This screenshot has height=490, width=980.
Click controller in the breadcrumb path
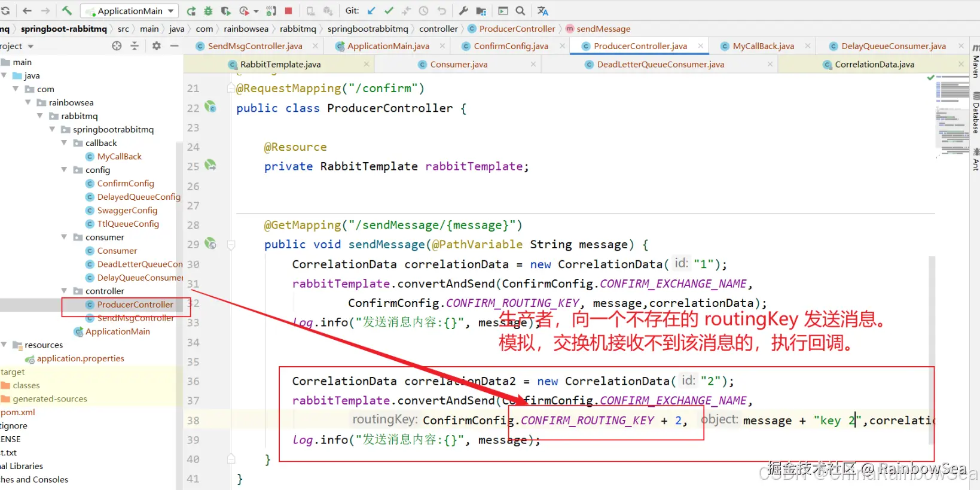[x=438, y=29]
